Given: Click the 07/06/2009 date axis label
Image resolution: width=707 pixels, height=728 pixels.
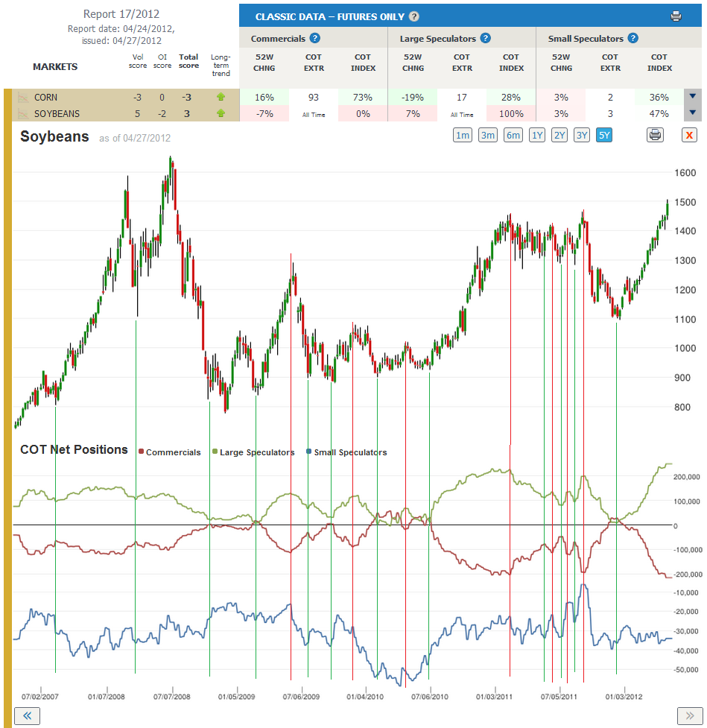Looking at the screenshot, I should 301,697.
